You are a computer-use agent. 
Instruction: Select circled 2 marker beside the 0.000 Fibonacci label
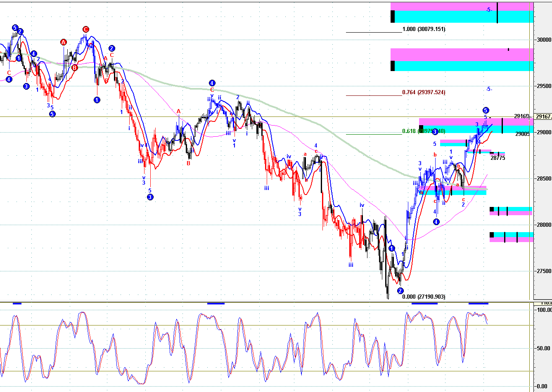400,291
